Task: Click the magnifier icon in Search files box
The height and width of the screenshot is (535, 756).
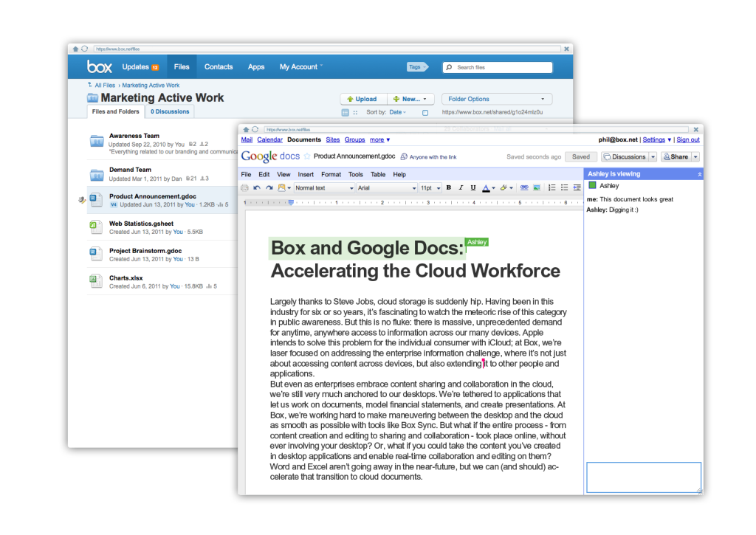Action: point(450,67)
